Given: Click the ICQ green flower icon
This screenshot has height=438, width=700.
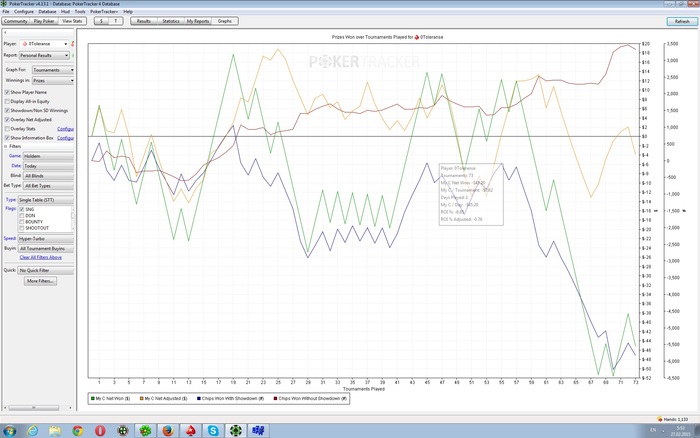Looking at the screenshot, I should click(145, 429).
